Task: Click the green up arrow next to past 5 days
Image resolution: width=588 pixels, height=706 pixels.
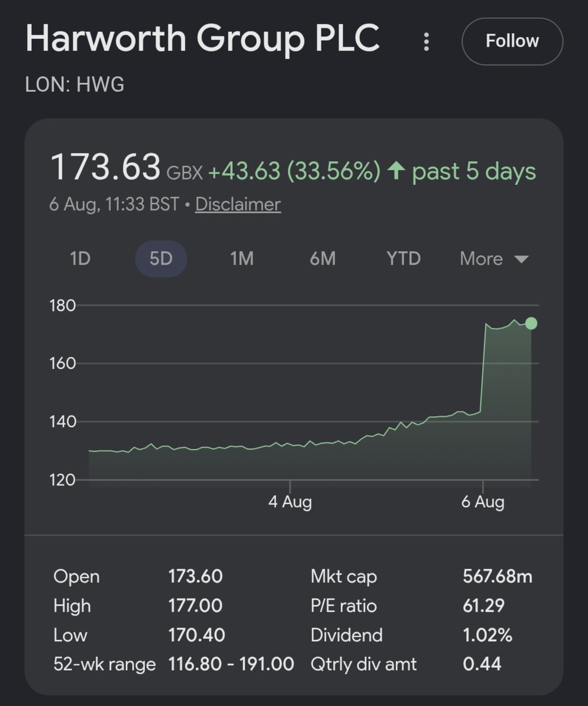Action: [397, 172]
